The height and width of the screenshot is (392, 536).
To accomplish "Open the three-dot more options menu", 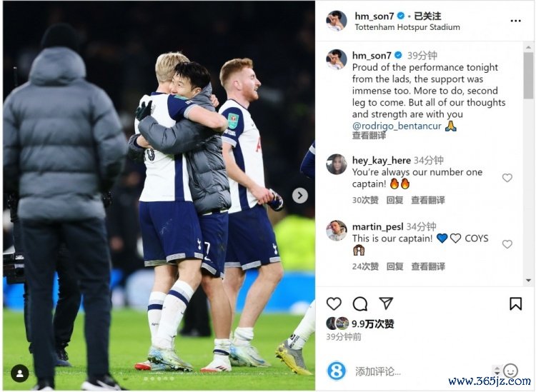I will point(515,21).
